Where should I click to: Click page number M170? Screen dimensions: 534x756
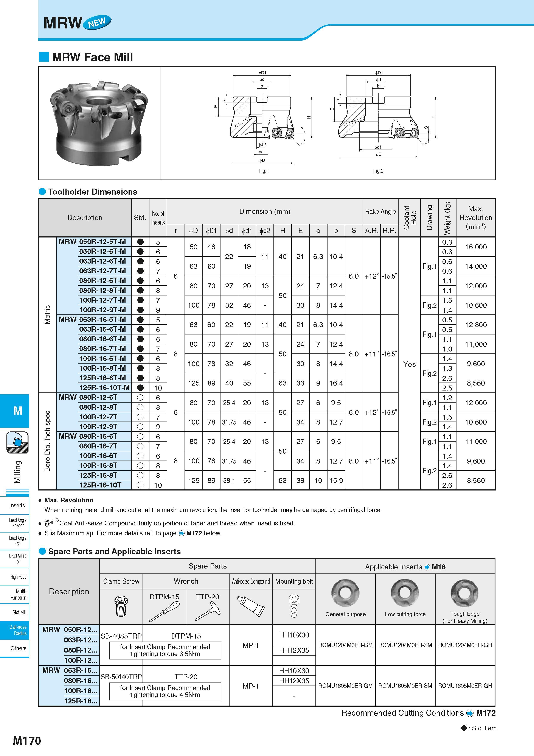pos(27,741)
